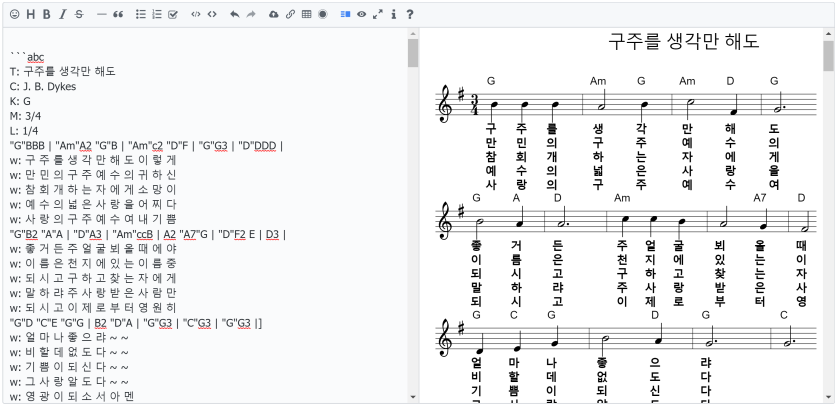The width and height of the screenshot is (835, 414).
Task: Insert an unordered bullet list
Action: click(141, 14)
